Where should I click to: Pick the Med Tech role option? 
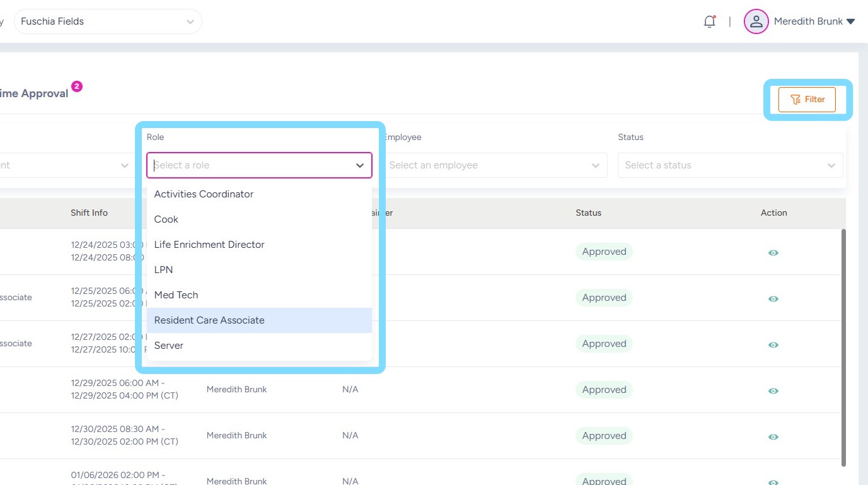pyautogui.click(x=176, y=295)
